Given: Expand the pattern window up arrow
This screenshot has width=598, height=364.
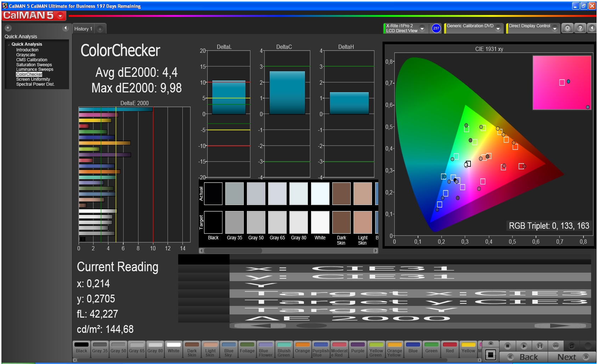Looking at the screenshot, I should pos(491,343).
